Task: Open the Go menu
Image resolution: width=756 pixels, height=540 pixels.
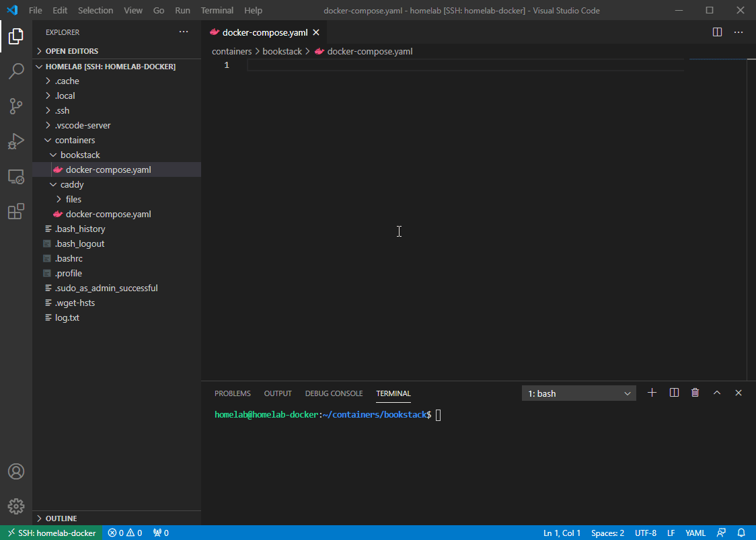Action: pos(159,10)
